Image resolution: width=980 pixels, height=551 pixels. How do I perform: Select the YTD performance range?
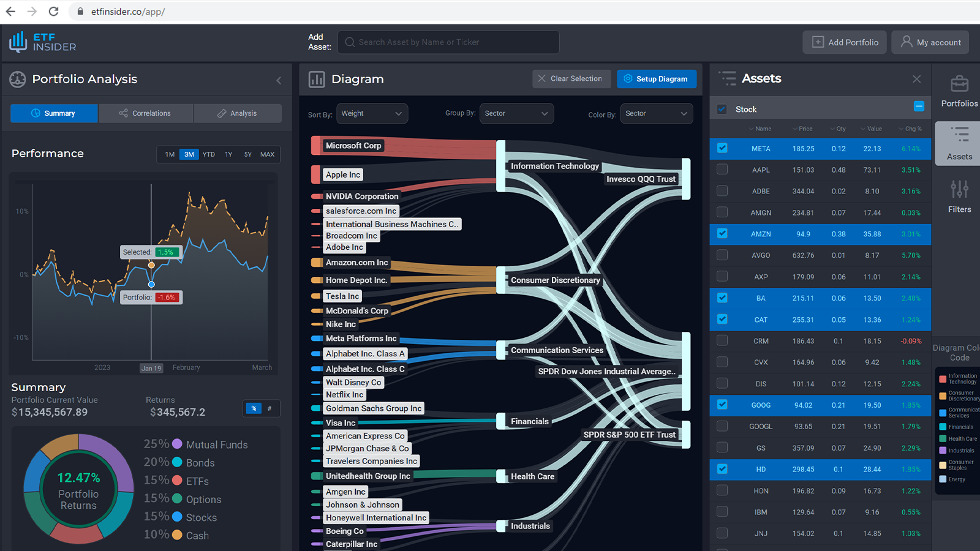209,154
